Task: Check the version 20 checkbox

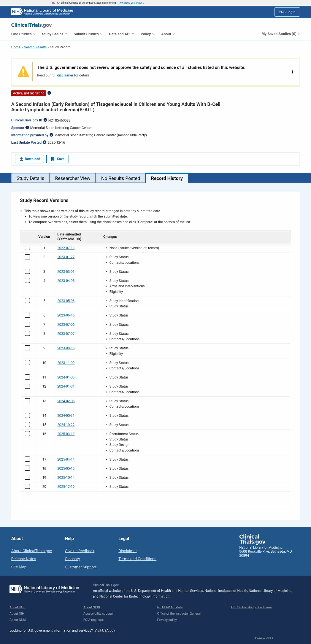Action: pos(27,487)
